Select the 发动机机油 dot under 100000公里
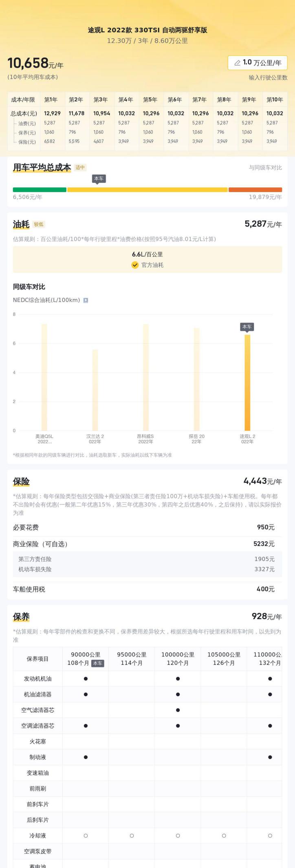 point(178,679)
